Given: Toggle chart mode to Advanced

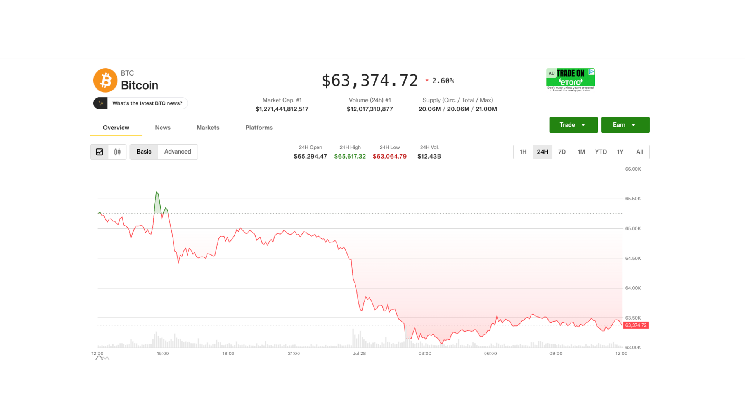Looking at the screenshot, I should (177, 152).
